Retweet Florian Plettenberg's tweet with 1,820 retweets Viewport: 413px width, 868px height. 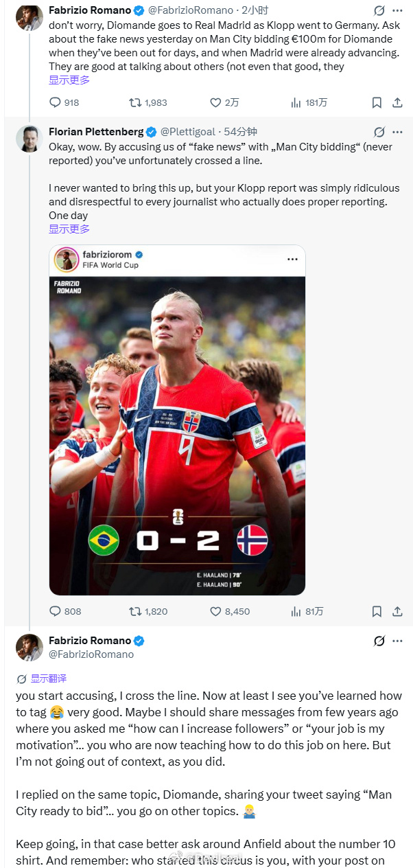pyautogui.click(x=148, y=611)
